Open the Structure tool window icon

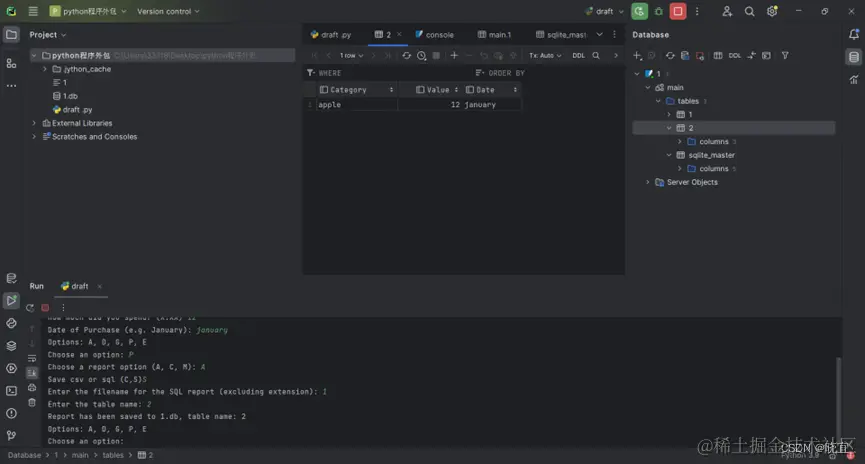[x=11, y=63]
